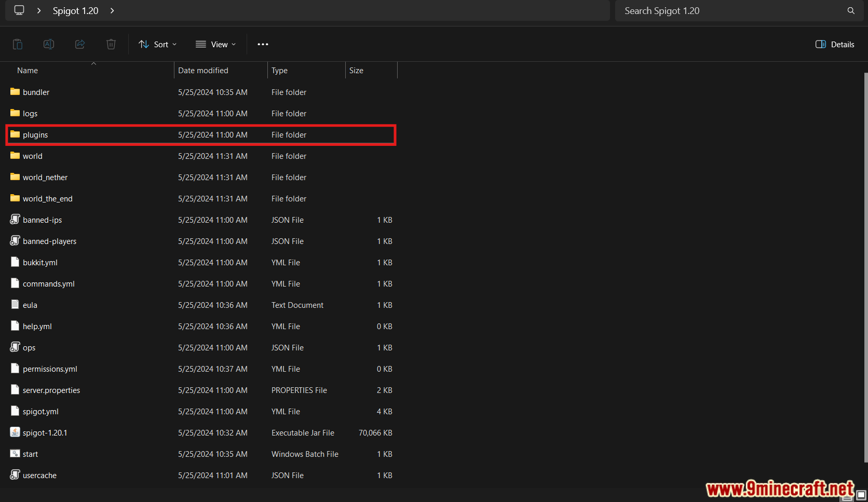
Task: Click the Rename toolbar icon
Action: [x=49, y=44]
